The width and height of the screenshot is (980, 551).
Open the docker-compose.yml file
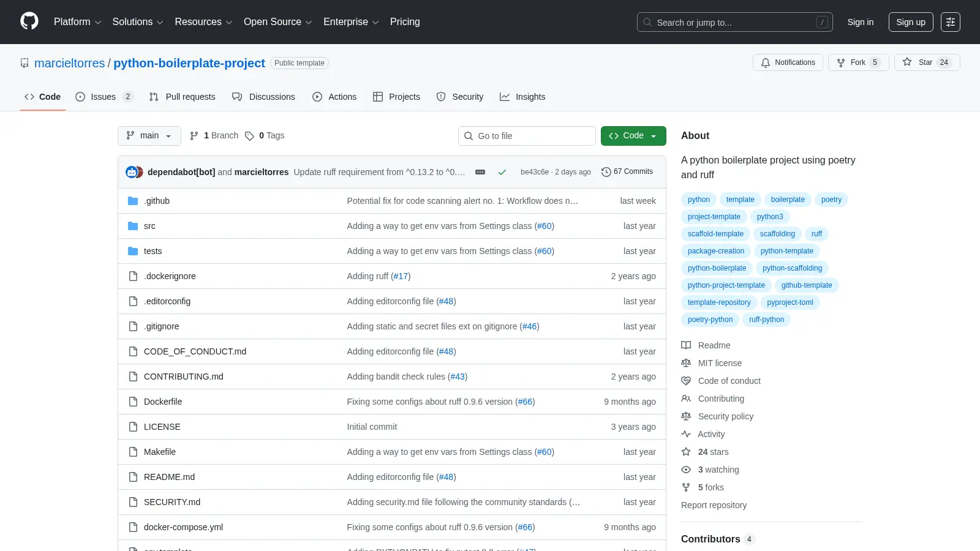(183, 527)
